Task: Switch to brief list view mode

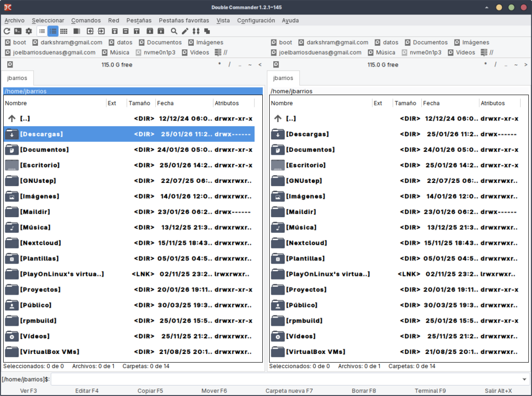Action: (x=42, y=31)
